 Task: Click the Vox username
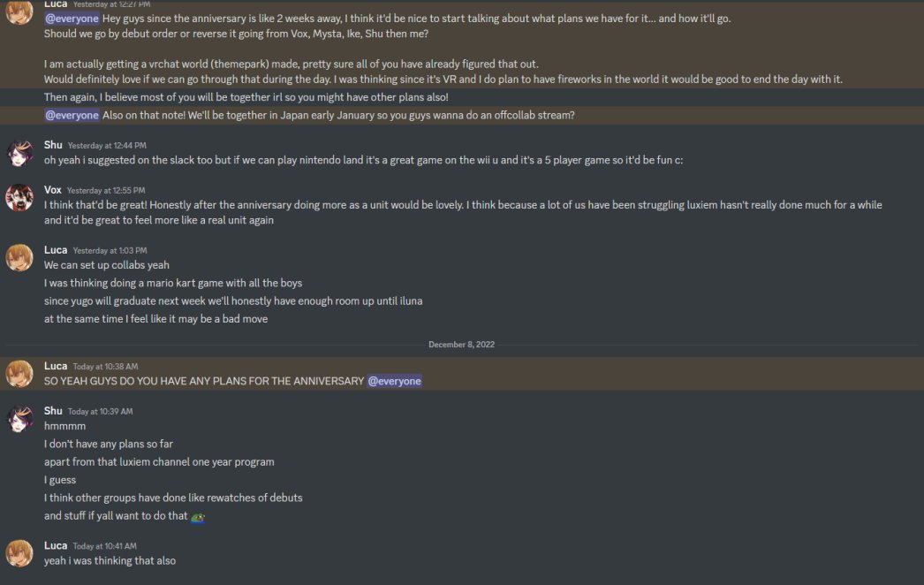(52, 190)
